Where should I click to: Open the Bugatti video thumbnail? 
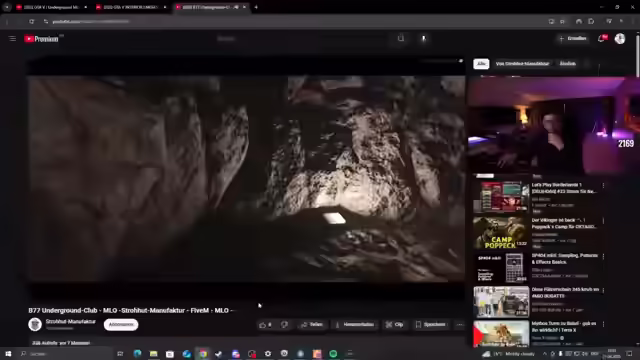(501, 302)
